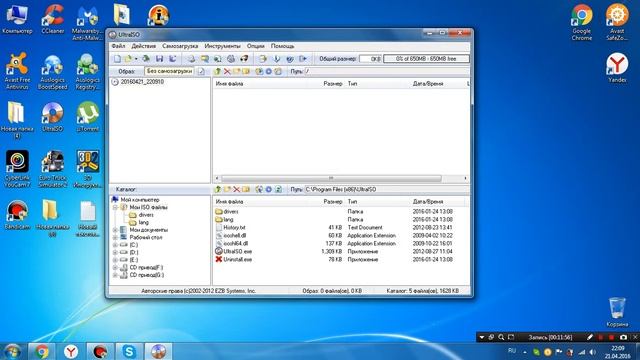Click the image properties icon beside boot type

[x=201, y=71]
